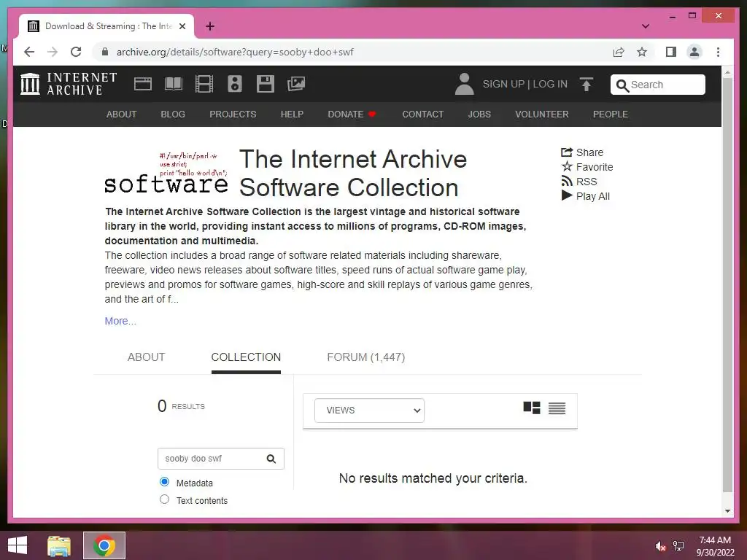View site information padlock
Image resolution: width=747 pixels, height=560 pixels.
pos(105,52)
